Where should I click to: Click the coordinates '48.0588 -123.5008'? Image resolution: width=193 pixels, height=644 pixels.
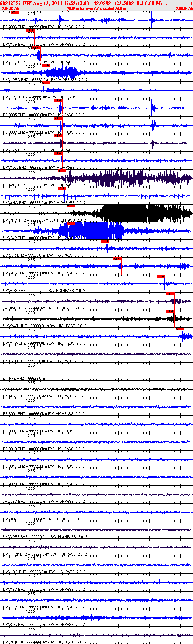(x=113, y=3)
